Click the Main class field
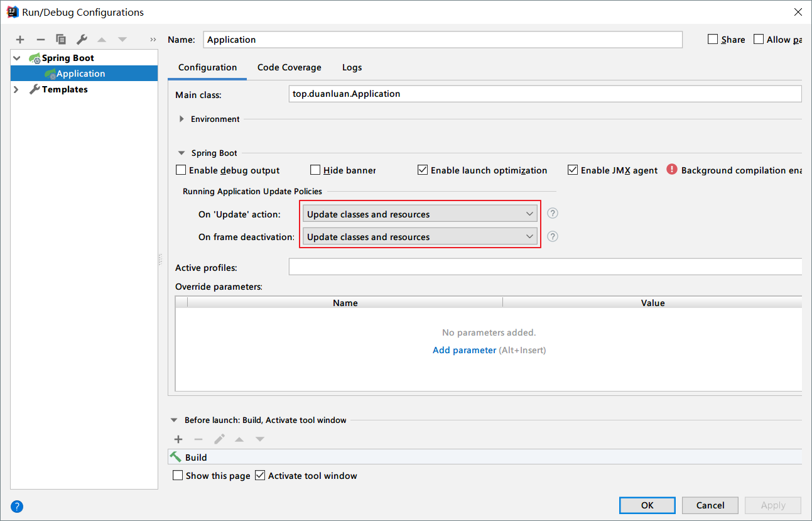The image size is (812, 521). click(x=545, y=94)
